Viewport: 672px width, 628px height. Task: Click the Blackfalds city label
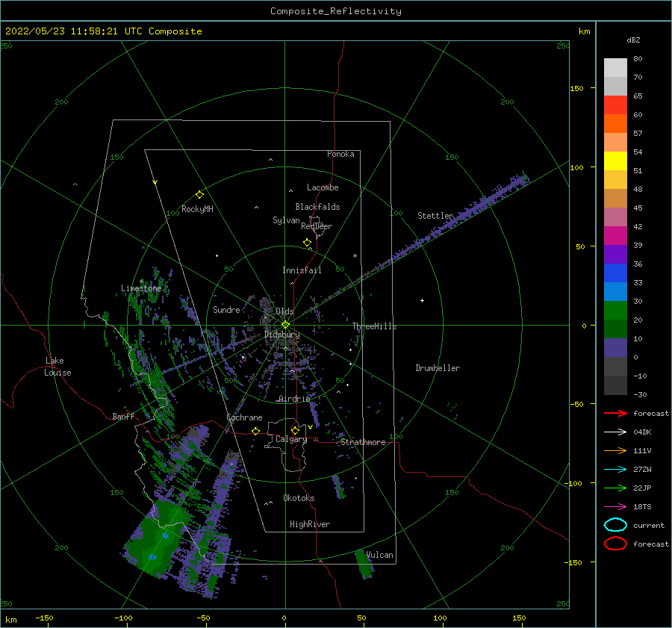point(317,207)
